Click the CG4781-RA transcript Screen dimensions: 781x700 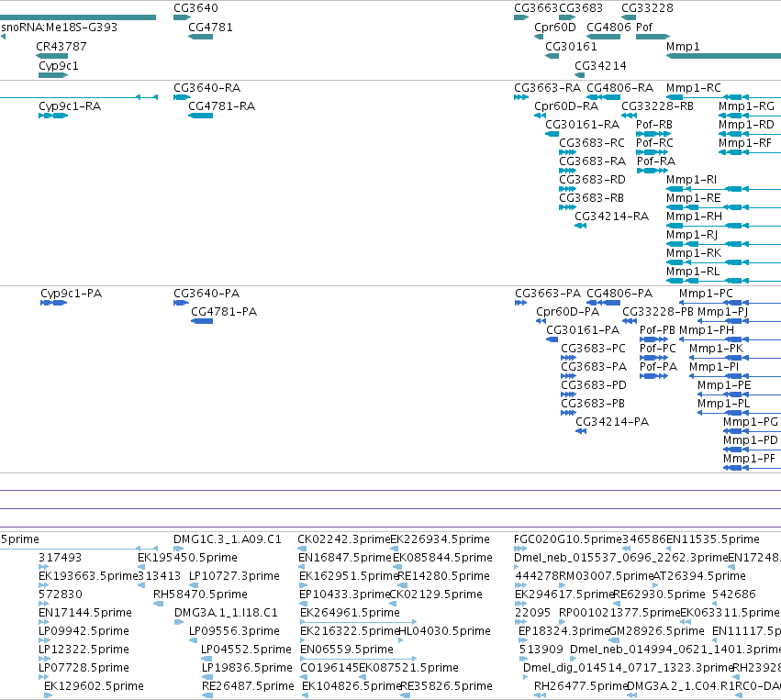200,116
